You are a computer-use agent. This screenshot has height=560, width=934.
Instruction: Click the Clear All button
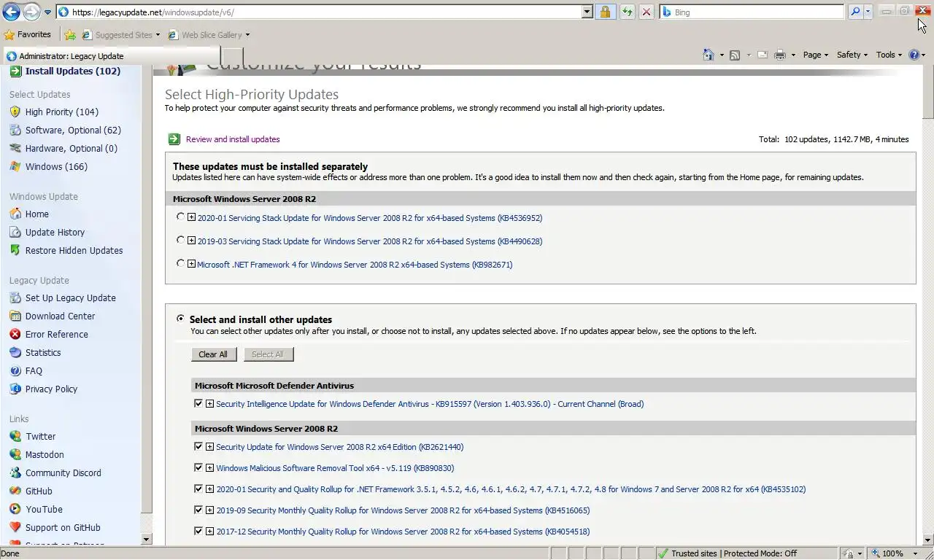(213, 354)
